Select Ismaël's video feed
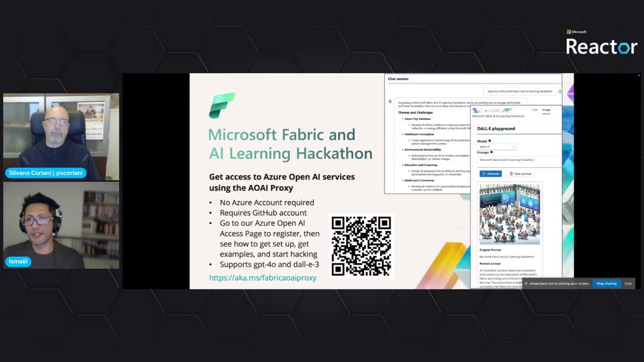The image size is (644, 362). click(x=61, y=225)
